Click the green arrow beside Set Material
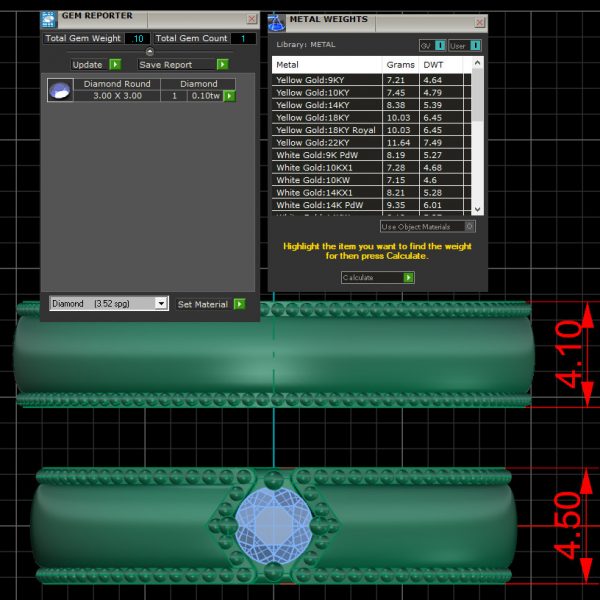The width and height of the screenshot is (600, 600). click(239, 304)
